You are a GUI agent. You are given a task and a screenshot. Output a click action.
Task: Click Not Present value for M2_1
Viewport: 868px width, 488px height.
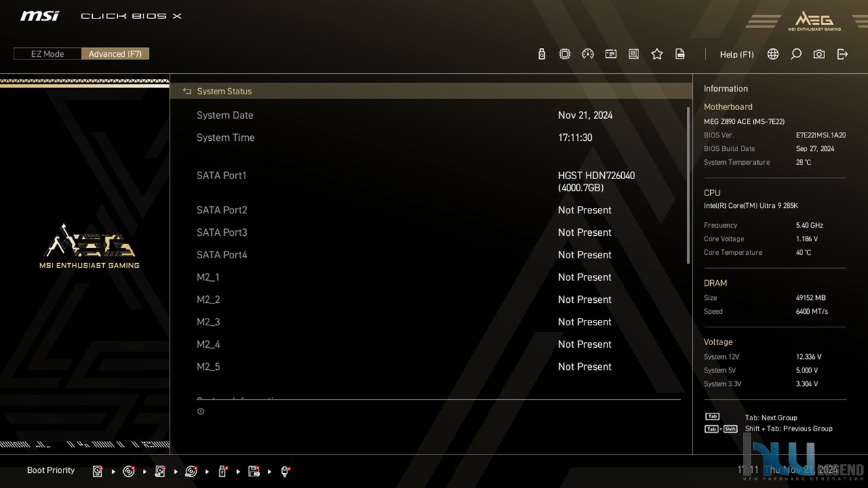[x=584, y=277]
